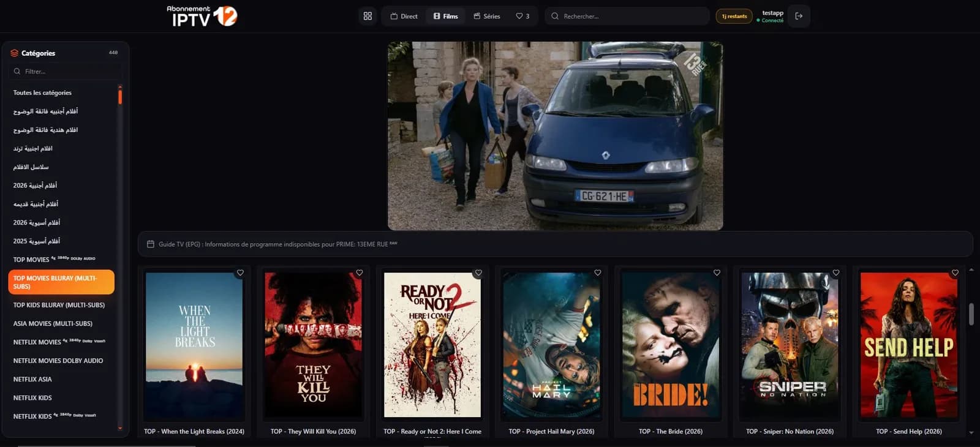The width and height of the screenshot is (980, 447).
Task: Click the EPG guide information bar
Action: [555, 244]
